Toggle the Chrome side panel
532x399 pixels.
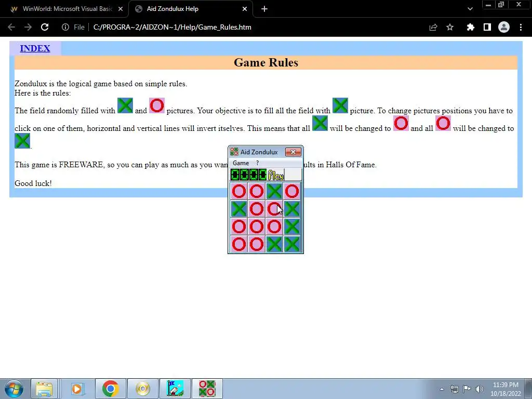(487, 27)
